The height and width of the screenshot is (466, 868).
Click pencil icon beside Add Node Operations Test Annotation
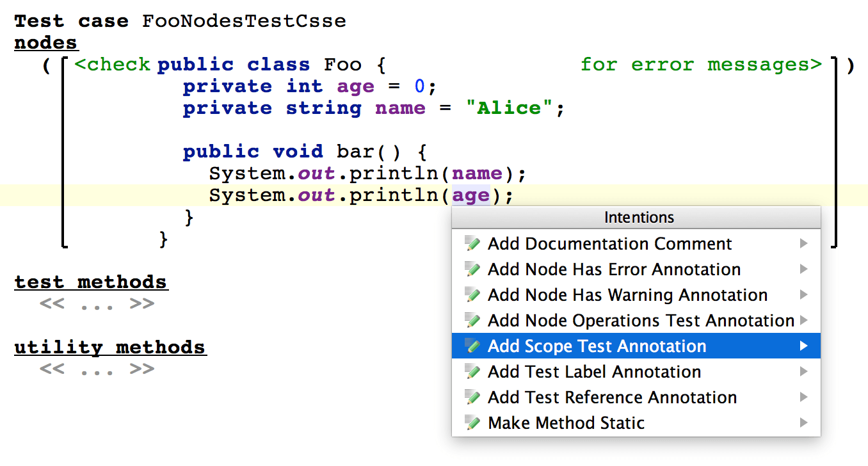[472, 321]
